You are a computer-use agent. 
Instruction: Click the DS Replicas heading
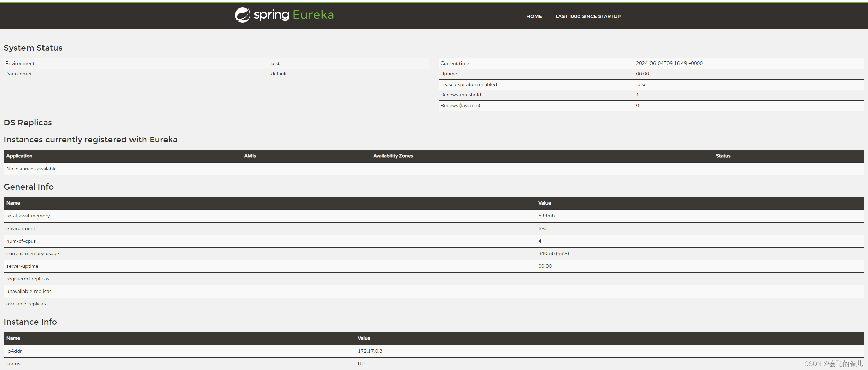[x=28, y=123]
